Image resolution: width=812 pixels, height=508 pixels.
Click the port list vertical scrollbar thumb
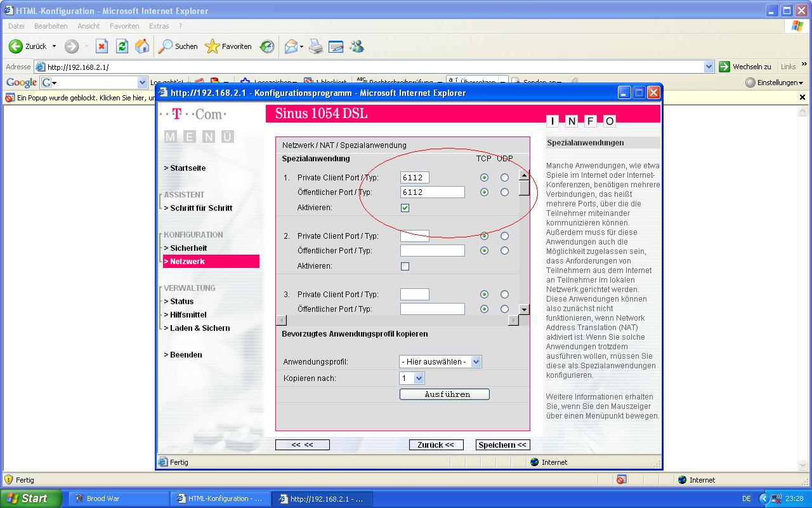click(524, 188)
